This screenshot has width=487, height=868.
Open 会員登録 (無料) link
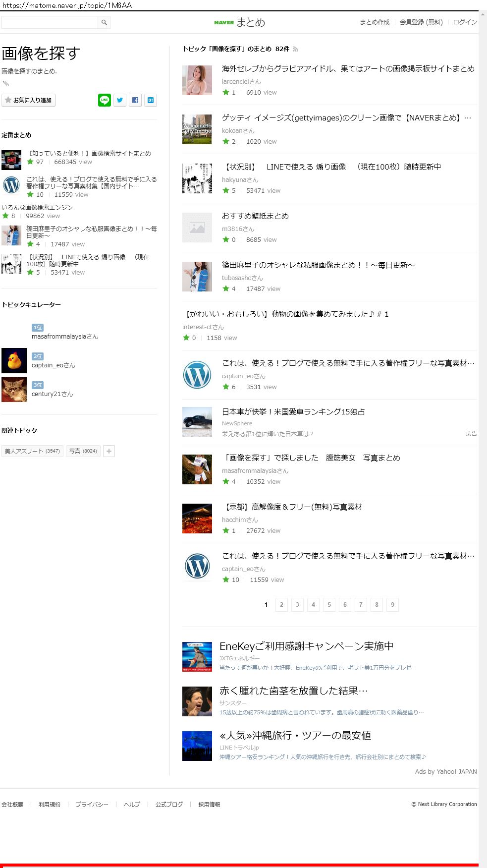421,22
